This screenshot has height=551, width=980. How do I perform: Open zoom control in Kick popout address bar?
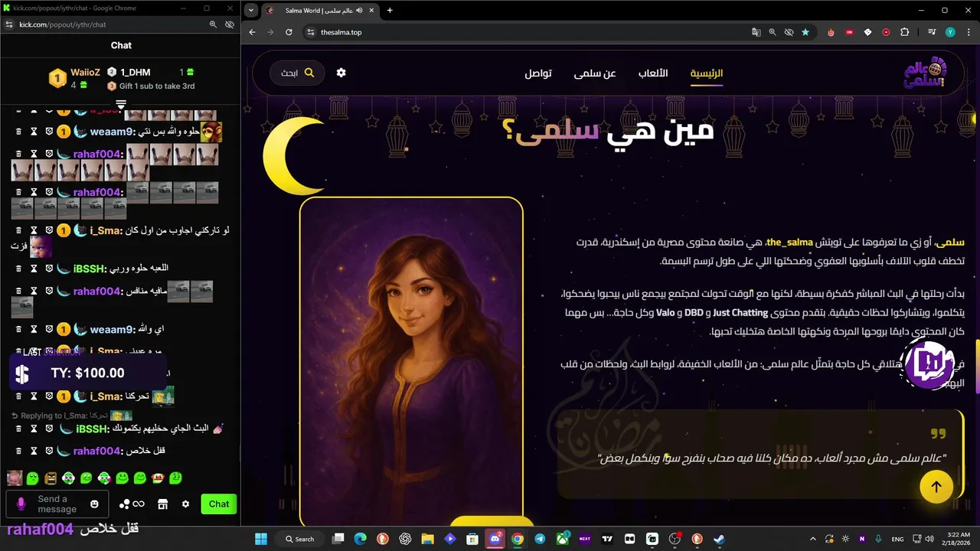pyautogui.click(x=214, y=24)
